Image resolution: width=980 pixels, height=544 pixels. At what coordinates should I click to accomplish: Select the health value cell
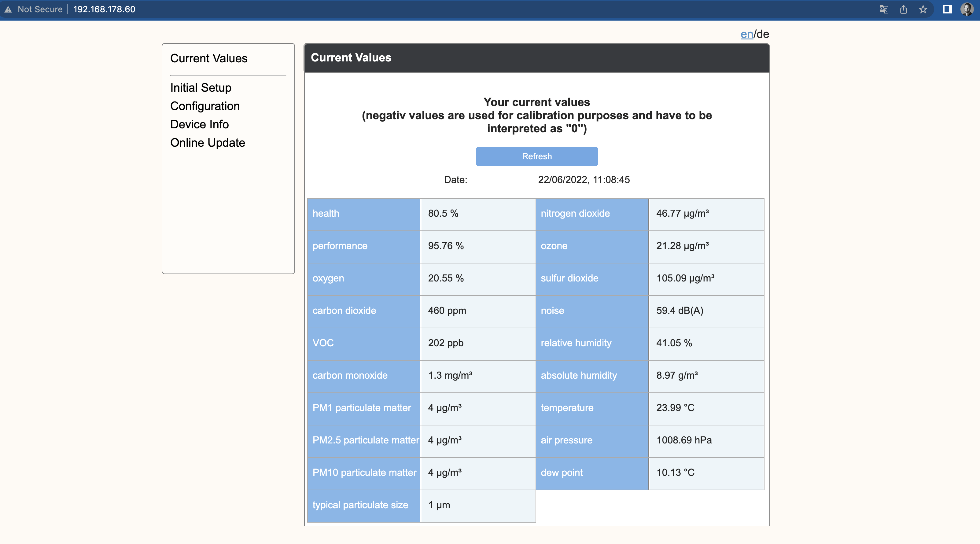tap(477, 214)
